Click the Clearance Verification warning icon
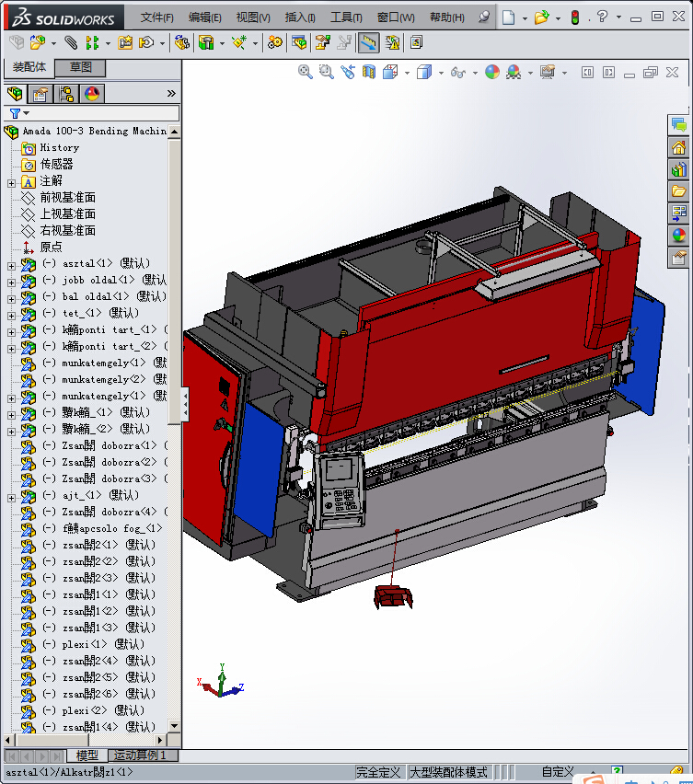693x784 pixels. [x=392, y=42]
